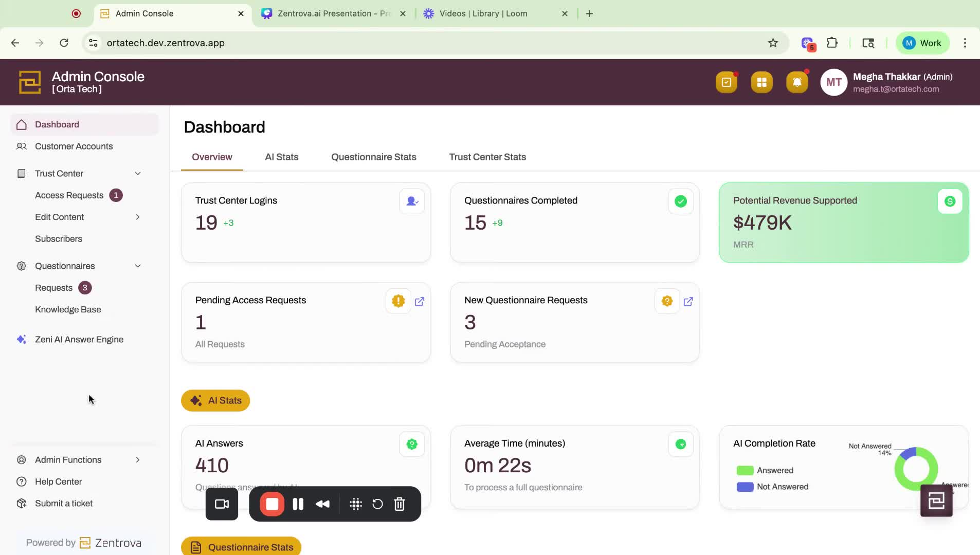Open the Chrome three-dot menu
980x555 pixels.
965,43
